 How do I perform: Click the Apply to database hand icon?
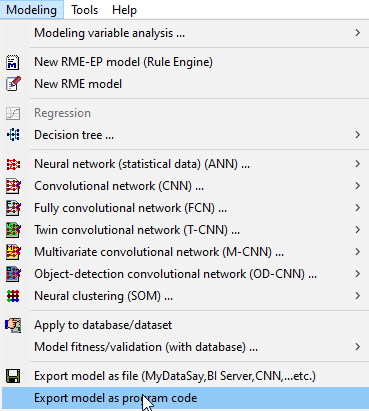tap(13, 325)
